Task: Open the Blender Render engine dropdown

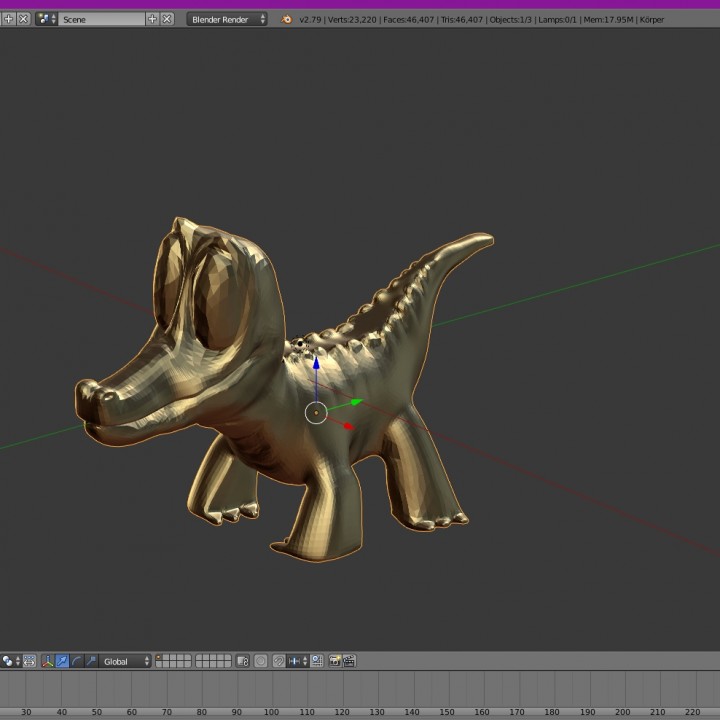Action: 228,19
